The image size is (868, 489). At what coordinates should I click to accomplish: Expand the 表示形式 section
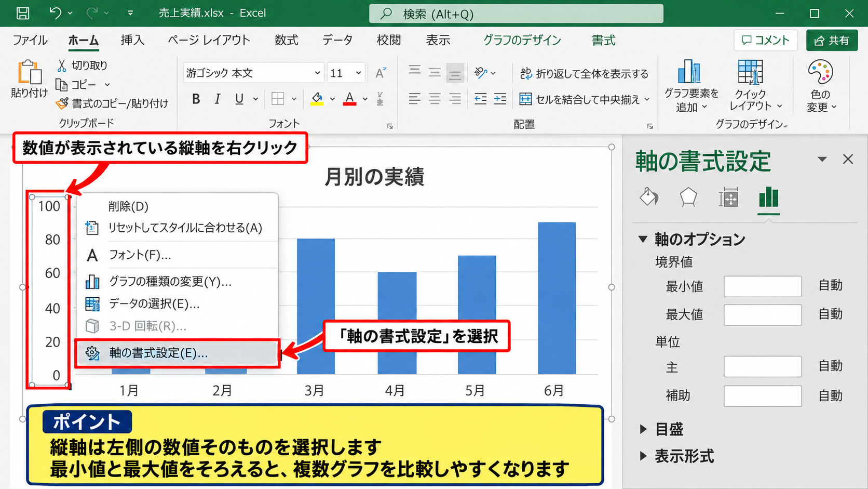[x=643, y=456]
